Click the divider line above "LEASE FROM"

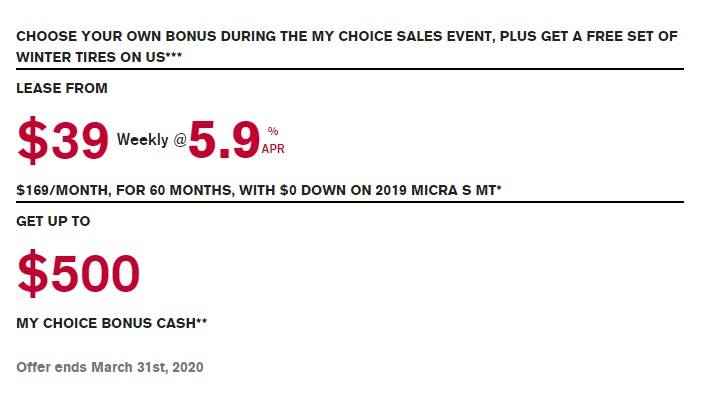350,69
